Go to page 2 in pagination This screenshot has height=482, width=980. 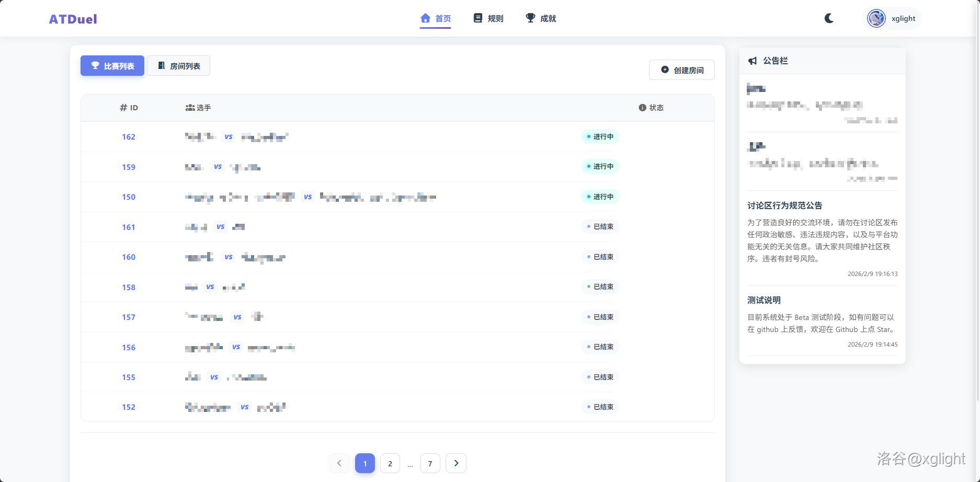coord(390,463)
